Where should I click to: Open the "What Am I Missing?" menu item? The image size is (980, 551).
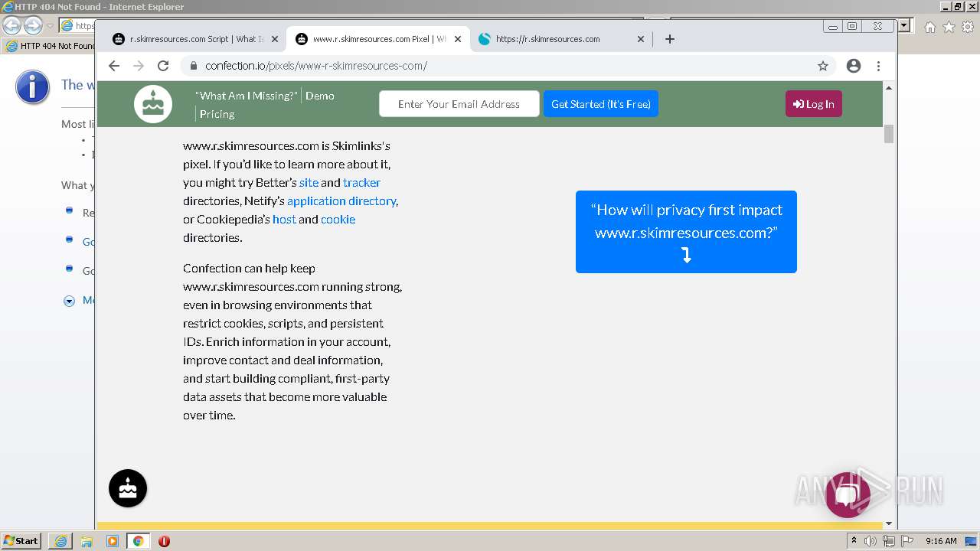tap(247, 96)
